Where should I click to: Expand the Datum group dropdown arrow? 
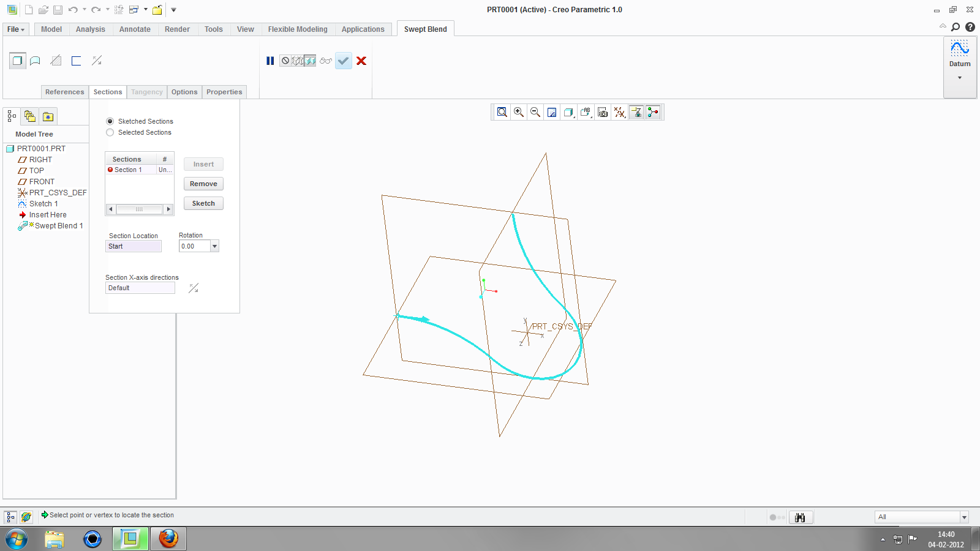click(960, 78)
